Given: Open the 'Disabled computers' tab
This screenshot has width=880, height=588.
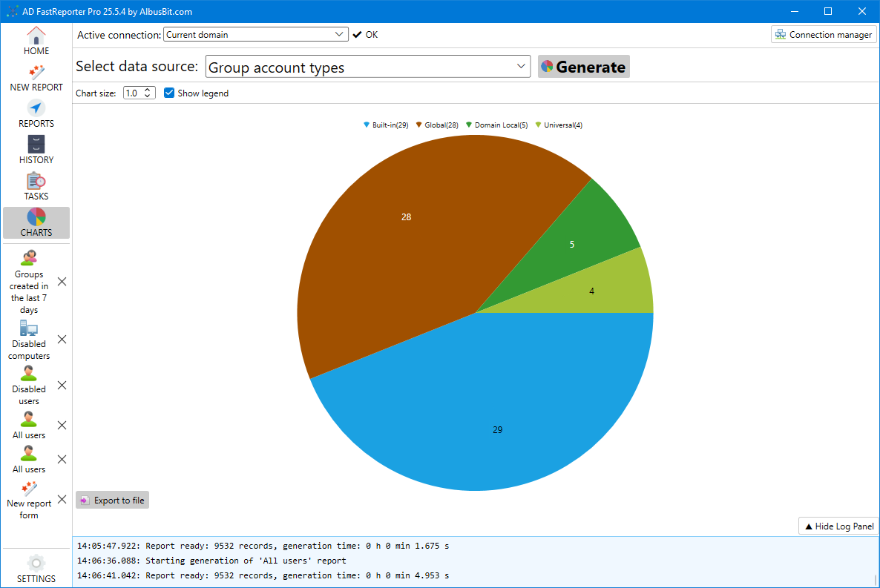Looking at the screenshot, I should point(29,340).
